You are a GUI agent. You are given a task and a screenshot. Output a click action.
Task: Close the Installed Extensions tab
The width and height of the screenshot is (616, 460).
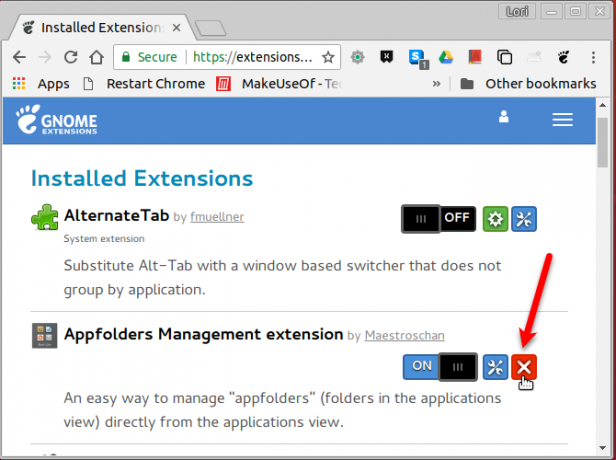click(x=176, y=27)
